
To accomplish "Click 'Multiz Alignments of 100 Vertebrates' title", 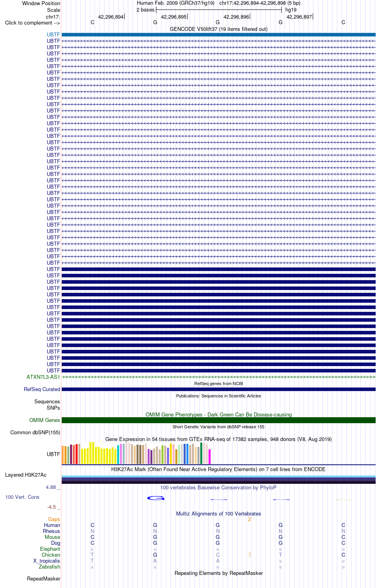I will (x=218, y=514).
